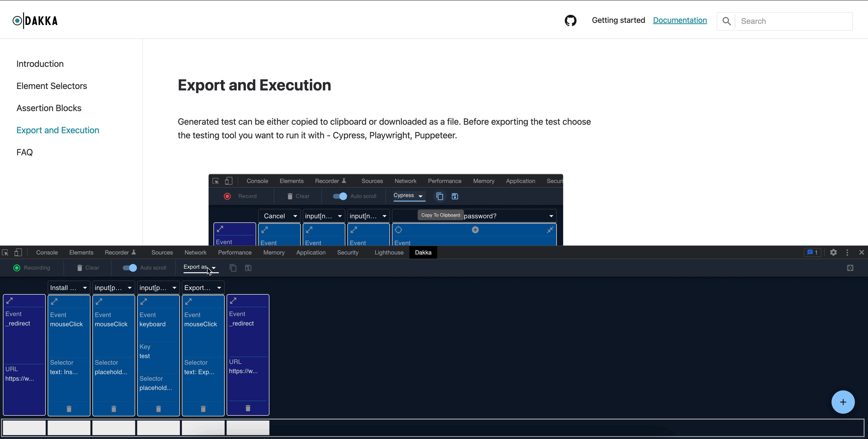Viewport: 868px width, 439px height.
Task: Go to Element Selectors in the sidebar
Action: (52, 86)
